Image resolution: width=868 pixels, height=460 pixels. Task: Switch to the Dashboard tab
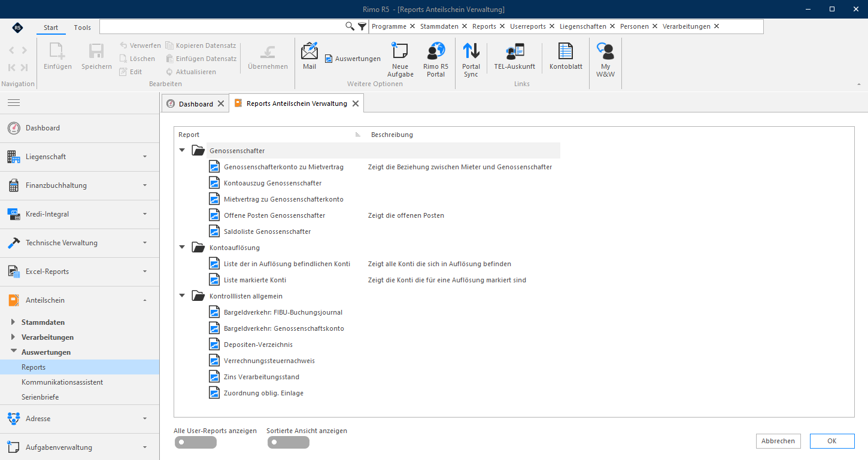click(x=196, y=104)
